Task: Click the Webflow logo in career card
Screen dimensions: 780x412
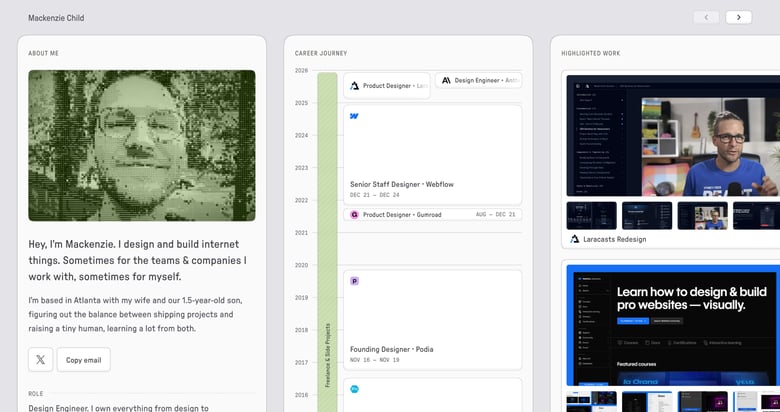Action: pyautogui.click(x=354, y=116)
